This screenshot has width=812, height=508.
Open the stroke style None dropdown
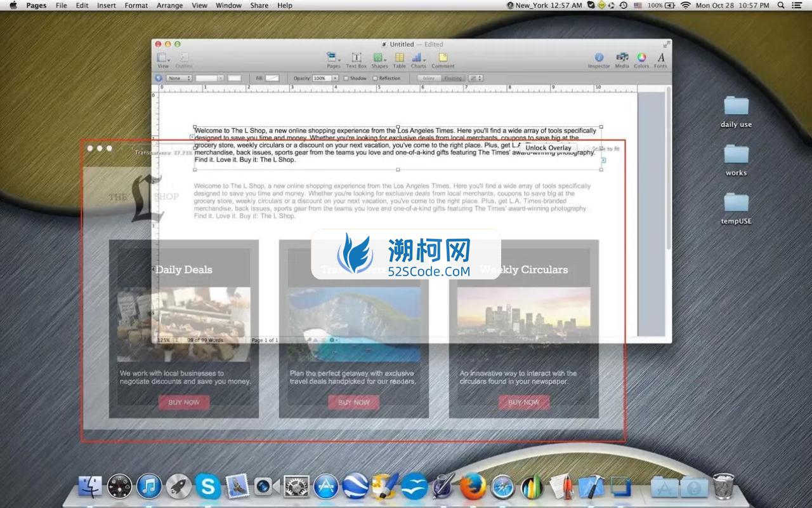(x=178, y=78)
